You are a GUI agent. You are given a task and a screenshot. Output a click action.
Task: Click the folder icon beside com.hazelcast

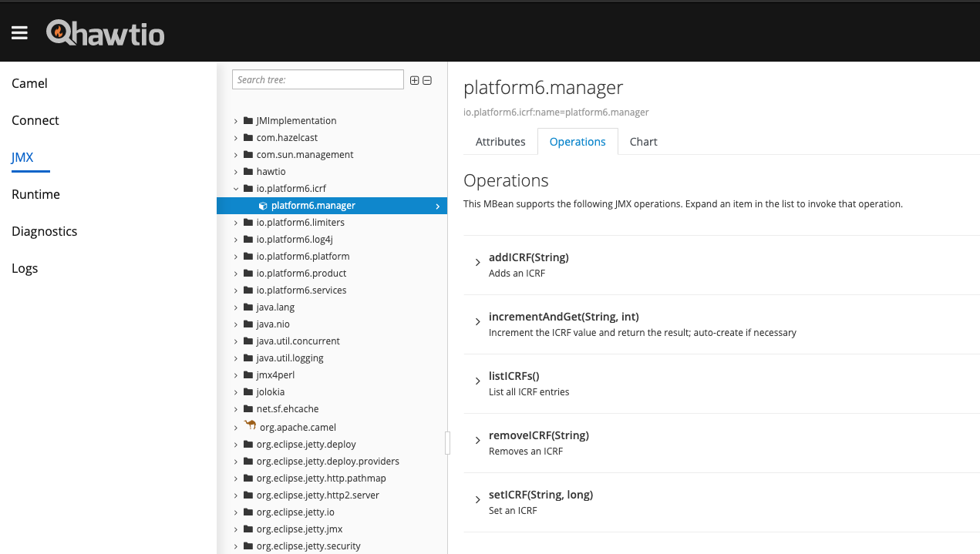click(248, 138)
